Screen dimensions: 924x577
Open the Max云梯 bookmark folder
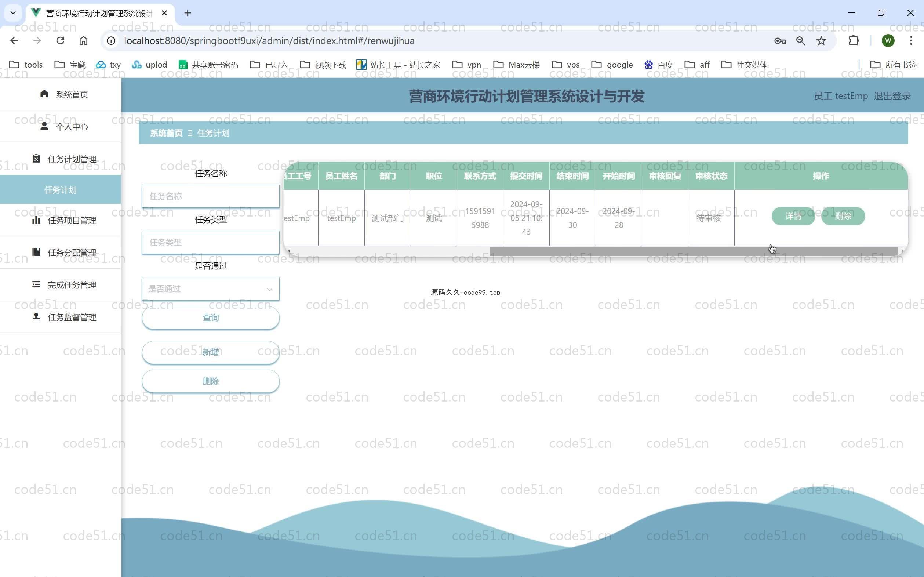pos(516,65)
